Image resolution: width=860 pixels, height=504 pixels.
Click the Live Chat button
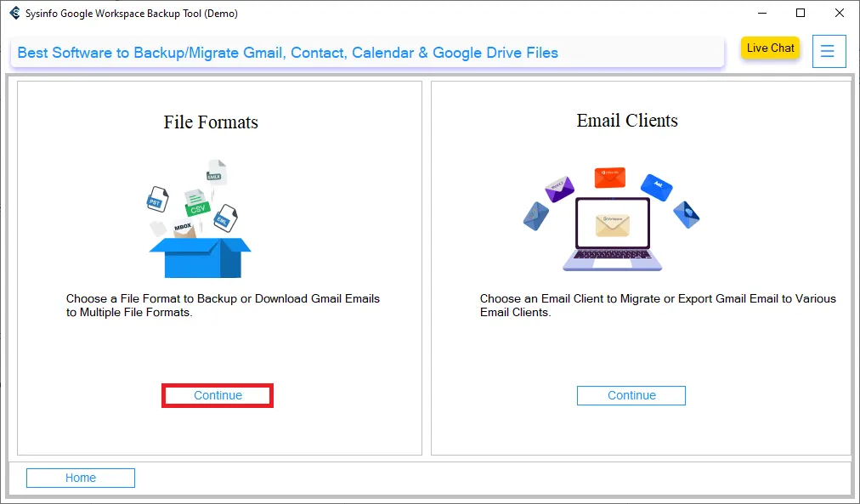[770, 48]
